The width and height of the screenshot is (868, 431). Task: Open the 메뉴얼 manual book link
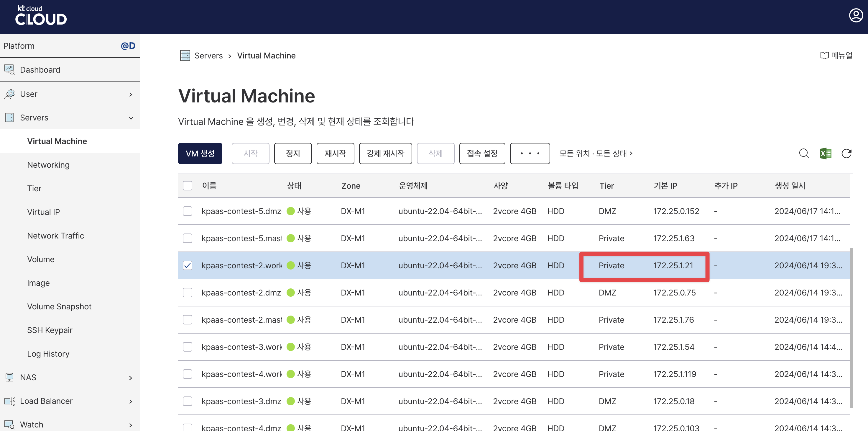(x=836, y=55)
